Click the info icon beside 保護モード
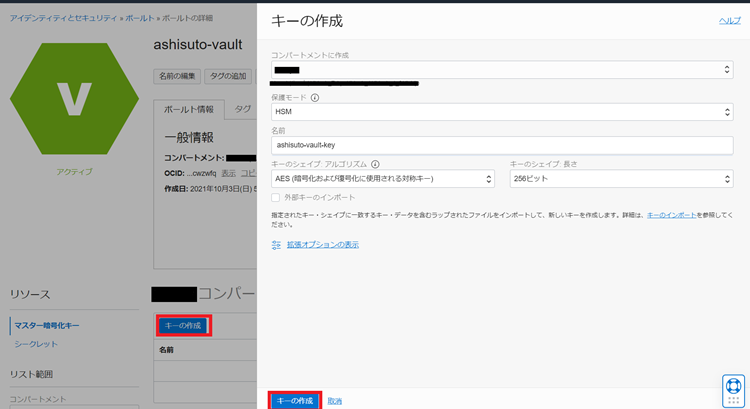Image resolution: width=750 pixels, height=409 pixels. [315, 98]
